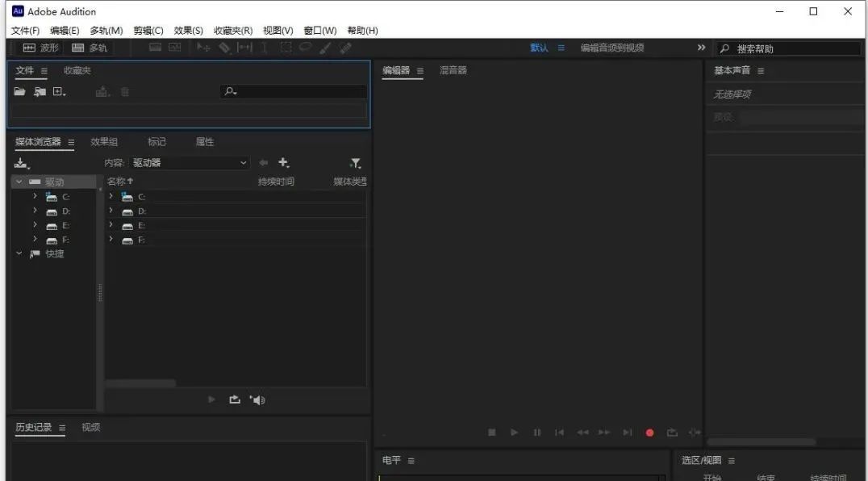Open the 效果(S) menu
The image size is (868, 481).
point(190,30)
